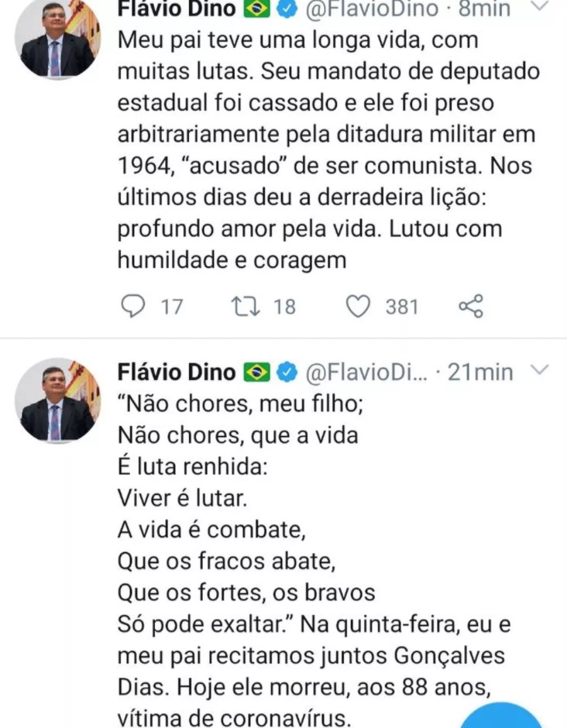Viewport: 567px width, 728px height.
Task: Tap the Brazil flag emoji in the first tweet's header
Action: [256, 10]
